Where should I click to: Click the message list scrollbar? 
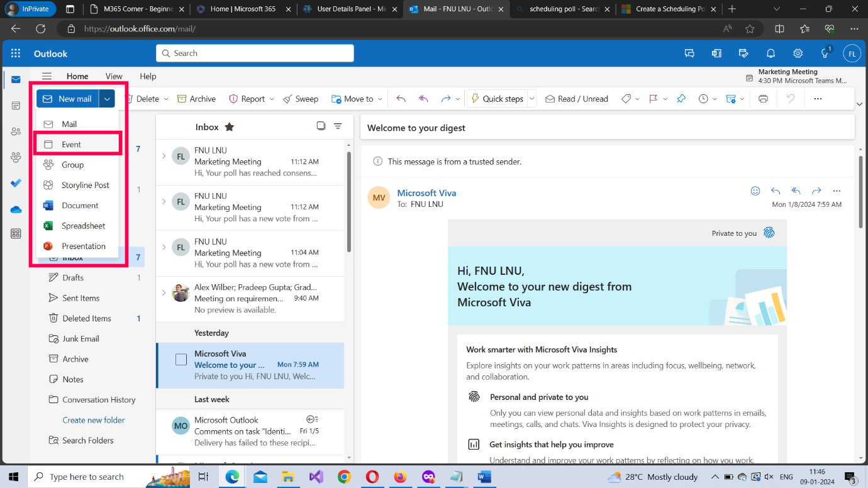pos(349,201)
